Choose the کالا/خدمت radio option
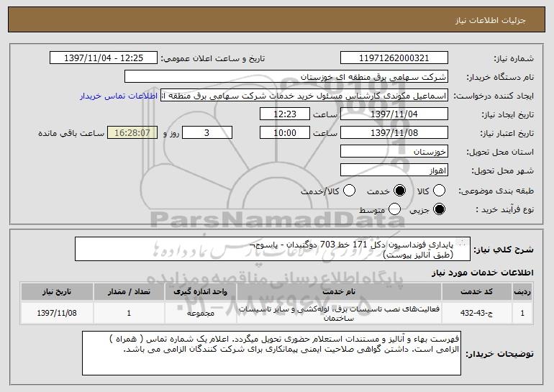 (x=349, y=190)
